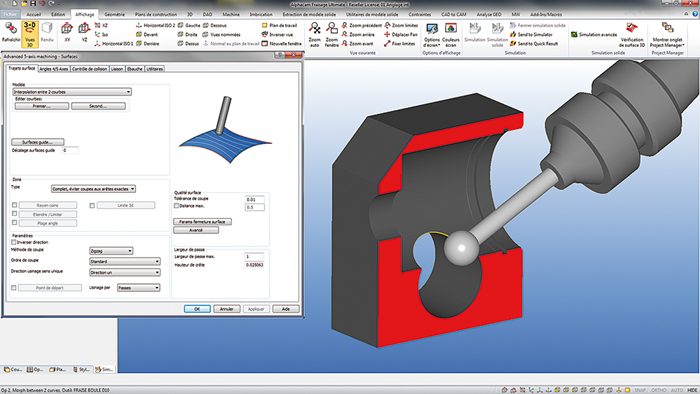Viewport: 700px width, 394px height.
Task: Enable the Etendre / Limiter checkbox
Action: pyautogui.click(x=14, y=214)
